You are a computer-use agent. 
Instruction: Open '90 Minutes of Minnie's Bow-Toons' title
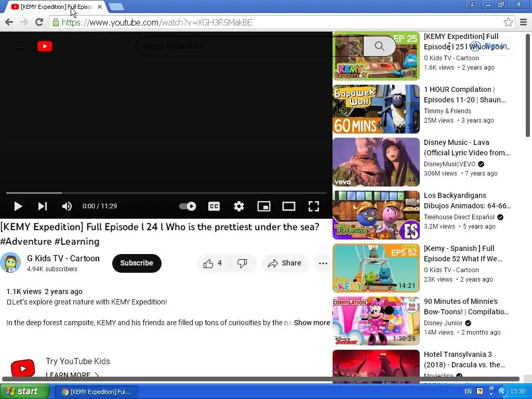pos(466,307)
